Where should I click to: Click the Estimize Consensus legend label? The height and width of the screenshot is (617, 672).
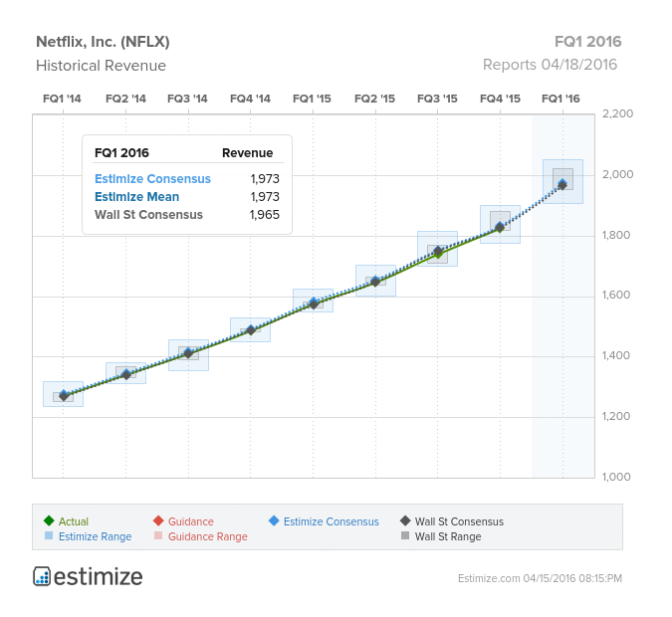pyautogui.click(x=332, y=521)
